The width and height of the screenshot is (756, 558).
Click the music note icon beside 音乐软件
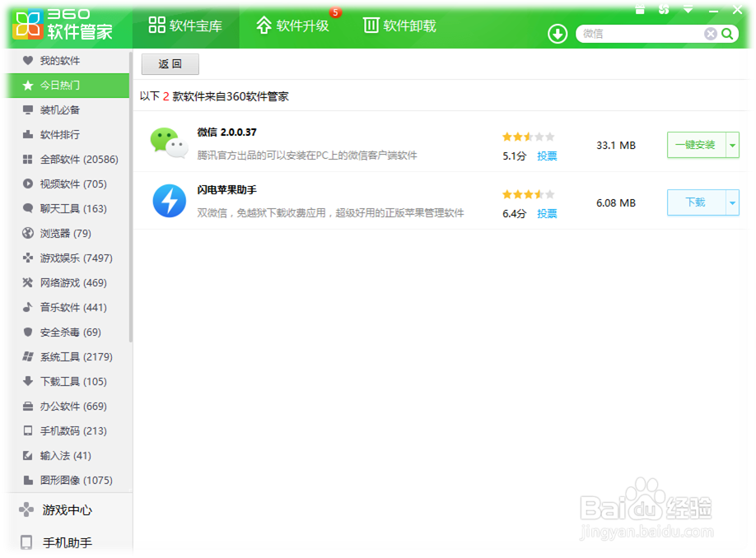coord(28,307)
